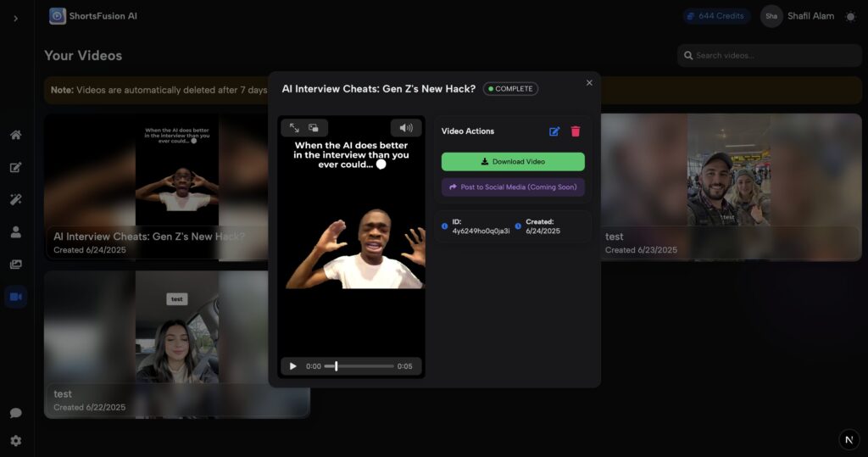Viewport: 868px width, 457px height.
Task: Open the image gallery icon in sidebar
Action: pyautogui.click(x=15, y=265)
